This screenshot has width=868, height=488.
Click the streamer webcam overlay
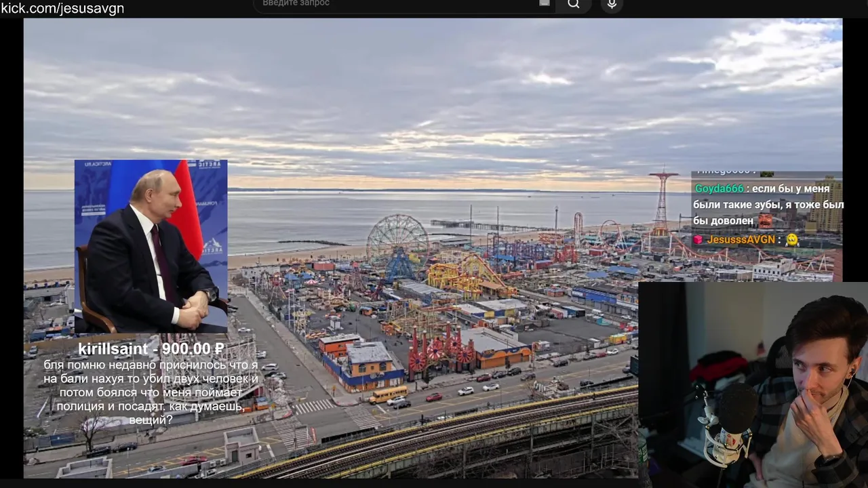(x=753, y=385)
